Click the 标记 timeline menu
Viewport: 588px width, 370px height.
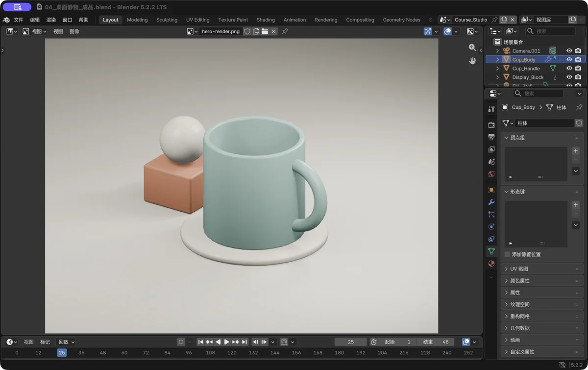click(45, 342)
